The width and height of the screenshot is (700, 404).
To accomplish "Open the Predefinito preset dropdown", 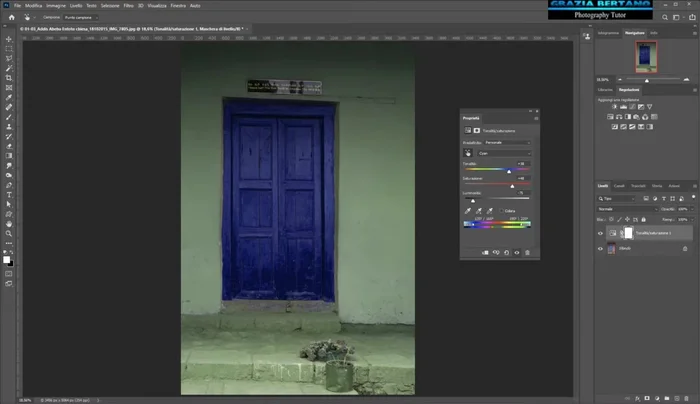I will tap(508, 142).
